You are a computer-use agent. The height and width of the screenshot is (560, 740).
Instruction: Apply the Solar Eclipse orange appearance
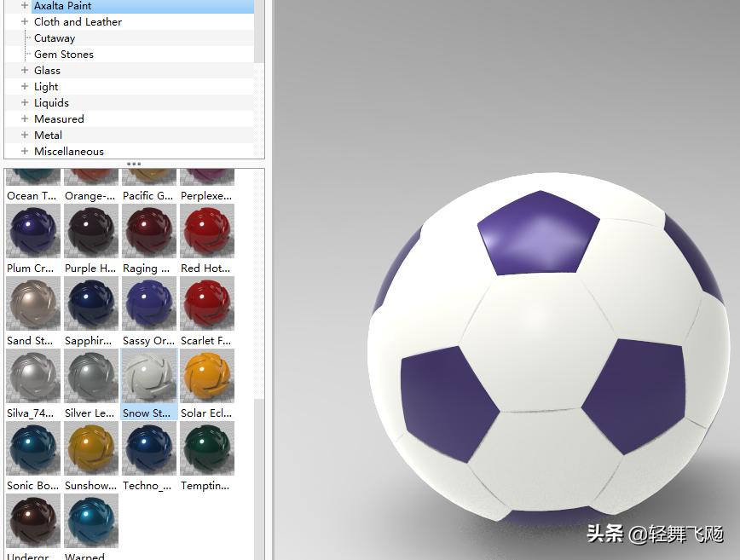tap(206, 375)
